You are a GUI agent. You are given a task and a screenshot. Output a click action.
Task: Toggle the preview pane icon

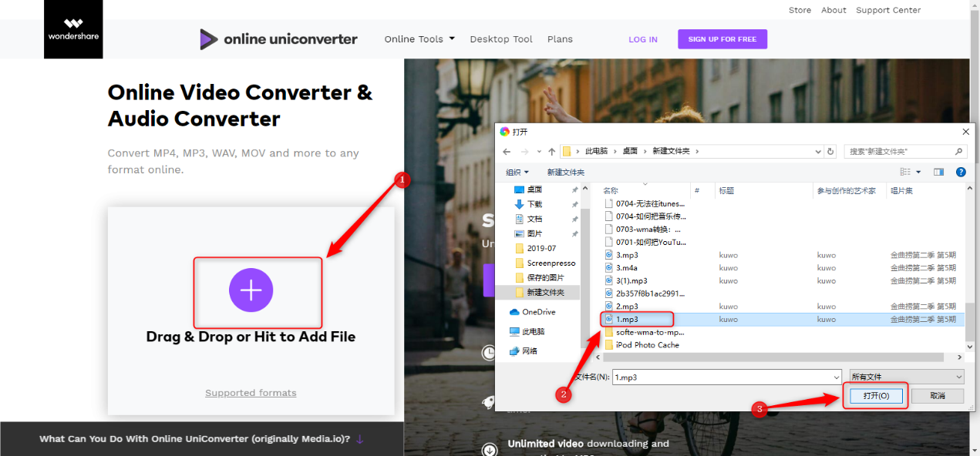pos(939,172)
